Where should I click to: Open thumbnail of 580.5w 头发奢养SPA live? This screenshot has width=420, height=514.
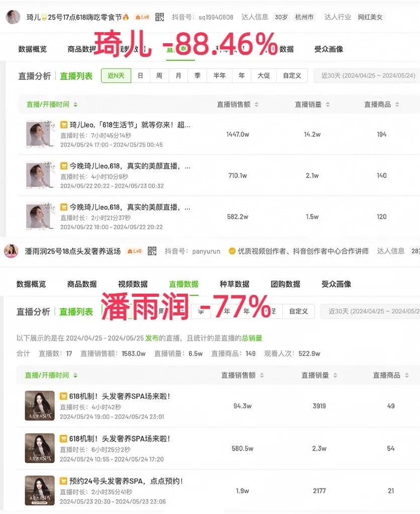coord(40,448)
